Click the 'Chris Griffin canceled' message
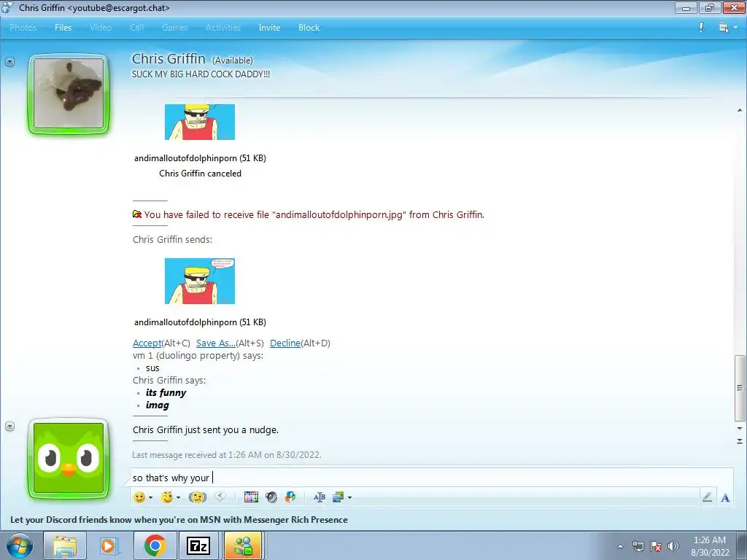747x560 pixels. 200,174
